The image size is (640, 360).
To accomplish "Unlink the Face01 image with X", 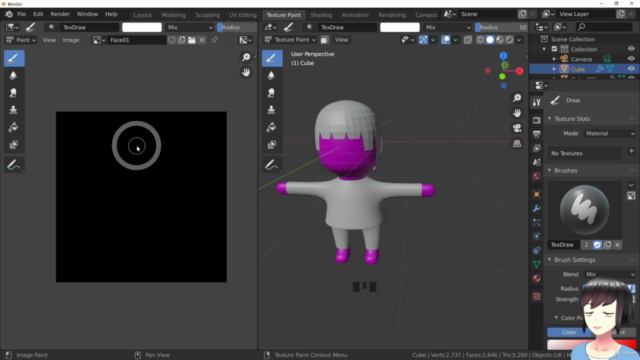I will coord(202,40).
